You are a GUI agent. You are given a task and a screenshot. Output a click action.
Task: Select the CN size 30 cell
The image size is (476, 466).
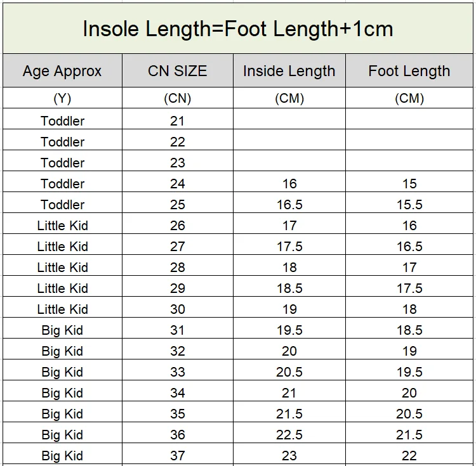[x=178, y=309]
